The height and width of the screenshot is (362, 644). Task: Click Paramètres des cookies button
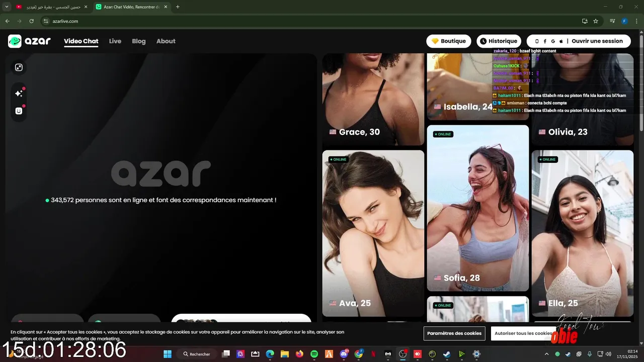[454, 333]
